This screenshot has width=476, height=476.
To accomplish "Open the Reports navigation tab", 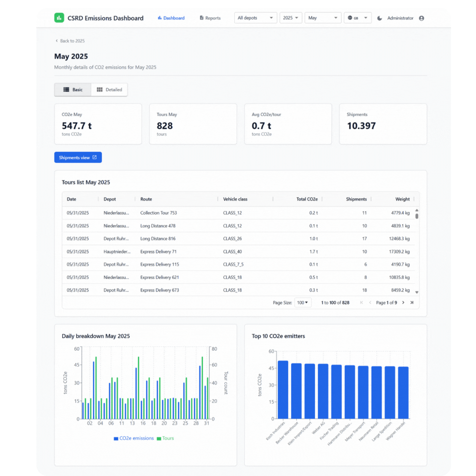I will pos(210,18).
